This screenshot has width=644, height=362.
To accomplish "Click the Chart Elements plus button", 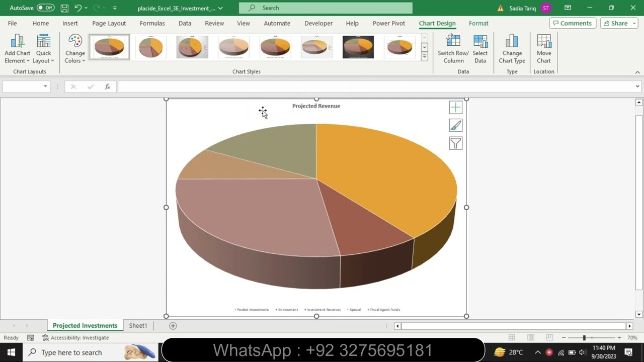I will pos(455,107).
